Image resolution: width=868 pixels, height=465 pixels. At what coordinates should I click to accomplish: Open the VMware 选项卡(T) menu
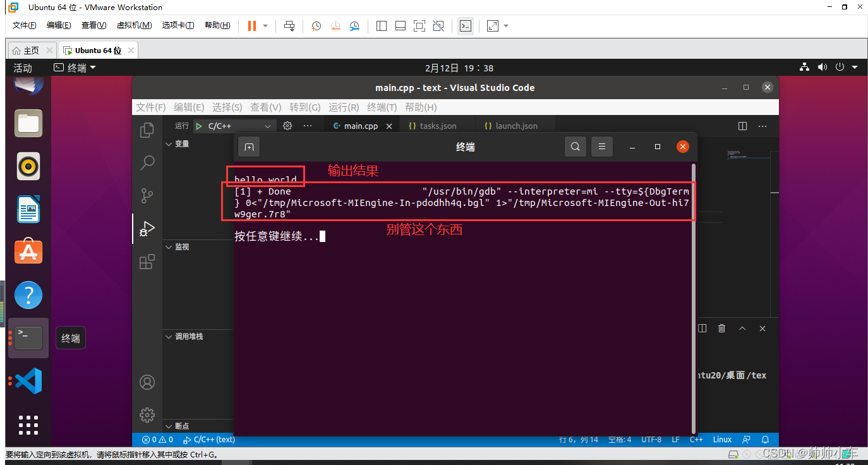pos(178,25)
